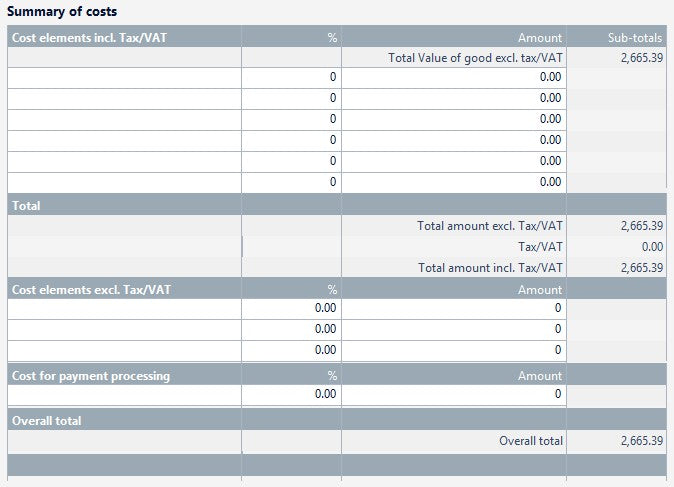Select sixth row amount field above Total header
Image resolution: width=674 pixels, height=487 pixels.
(454, 183)
